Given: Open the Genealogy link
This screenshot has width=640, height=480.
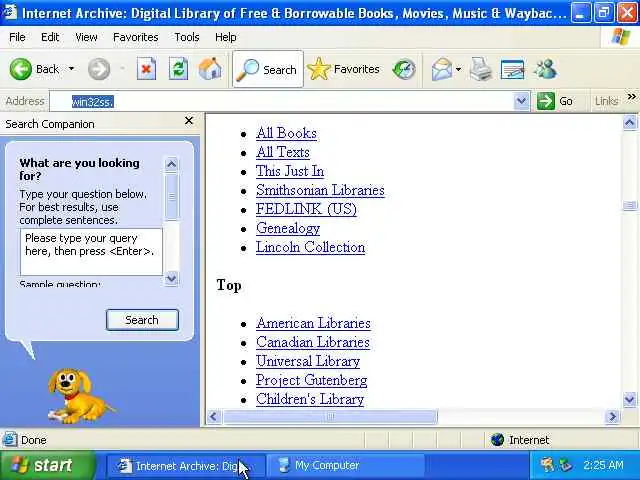Looking at the screenshot, I should pos(288,228).
